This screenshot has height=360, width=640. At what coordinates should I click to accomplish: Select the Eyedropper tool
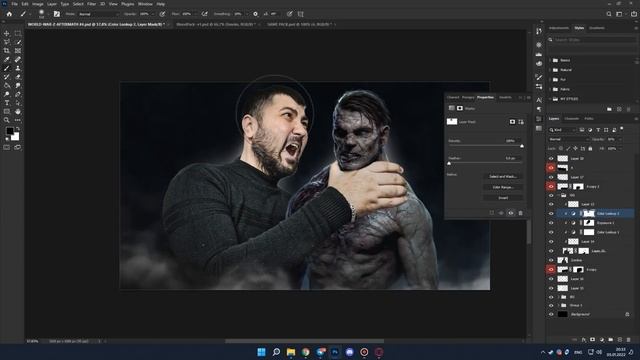point(7,60)
